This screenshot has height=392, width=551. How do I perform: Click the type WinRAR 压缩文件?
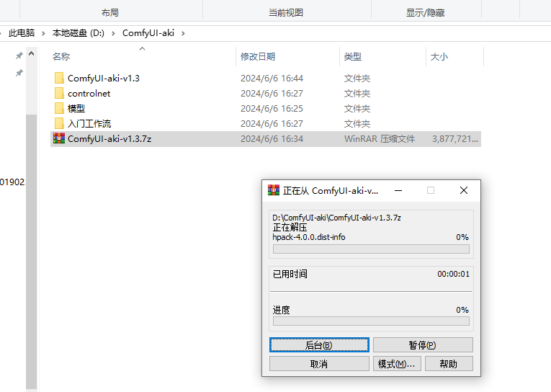[380, 139]
